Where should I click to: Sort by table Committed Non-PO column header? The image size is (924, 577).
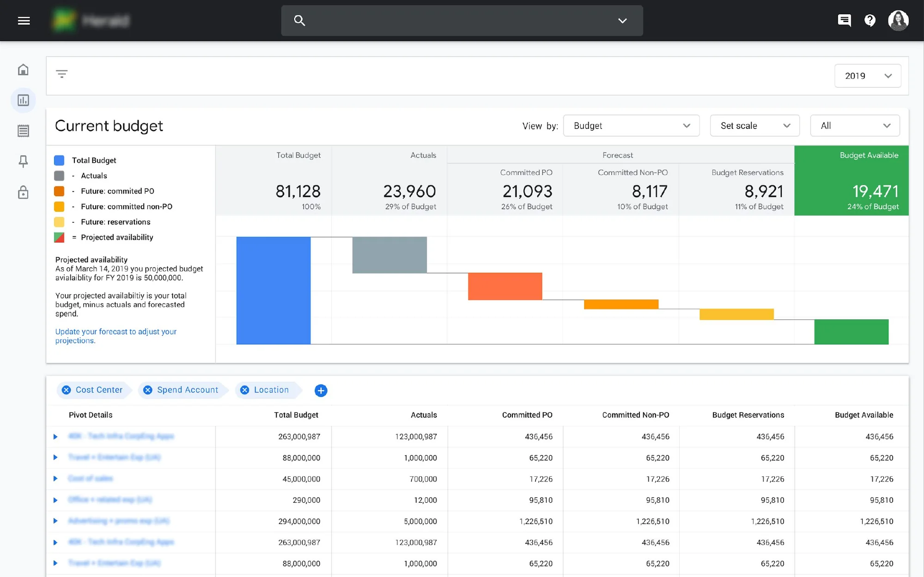(x=635, y=415)
